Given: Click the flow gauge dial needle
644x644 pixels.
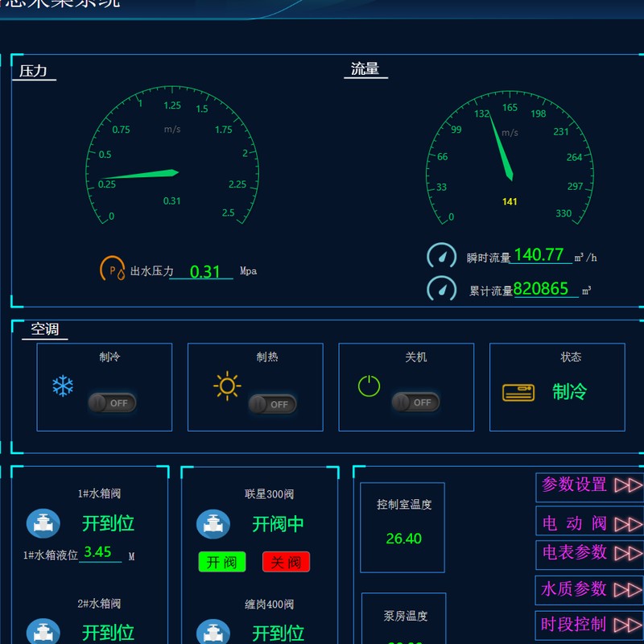Looking at the screenshot, I should coord(501,147).
